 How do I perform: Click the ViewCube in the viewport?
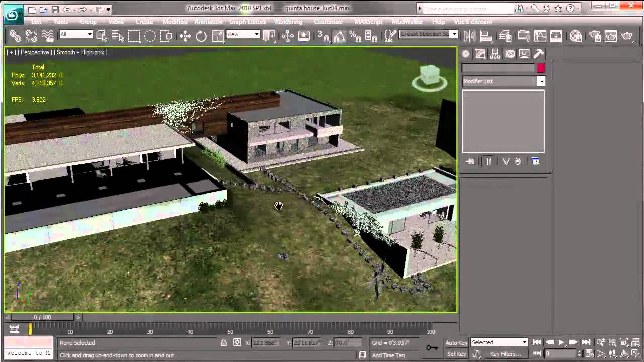[429, 77]
